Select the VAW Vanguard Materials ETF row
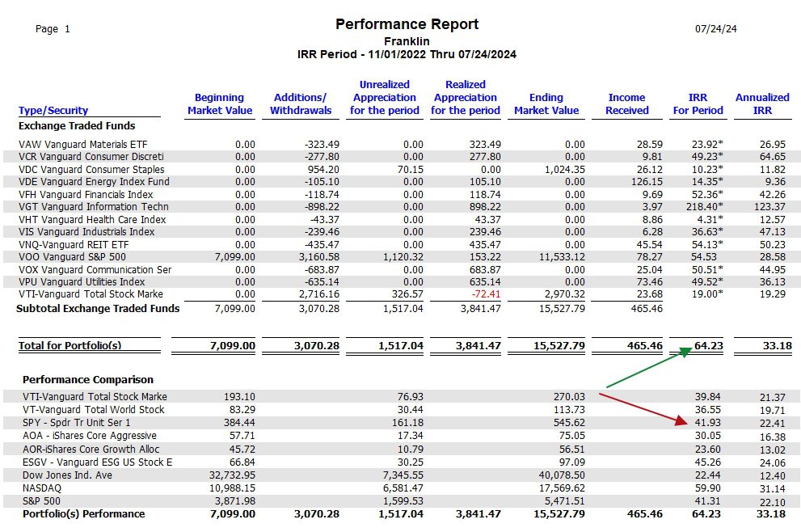The image size is (801, 532). (402, 144)
